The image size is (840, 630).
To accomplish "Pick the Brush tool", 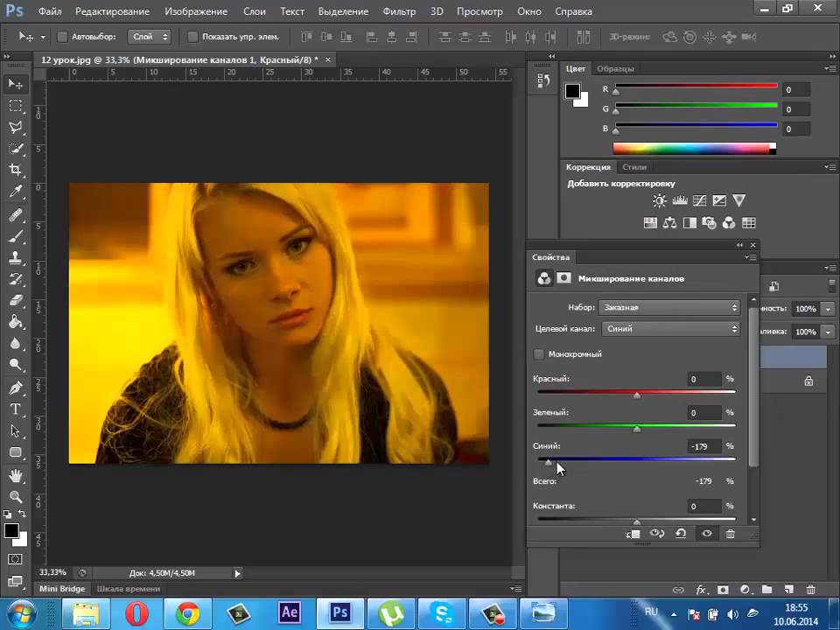I will [16, 236].
